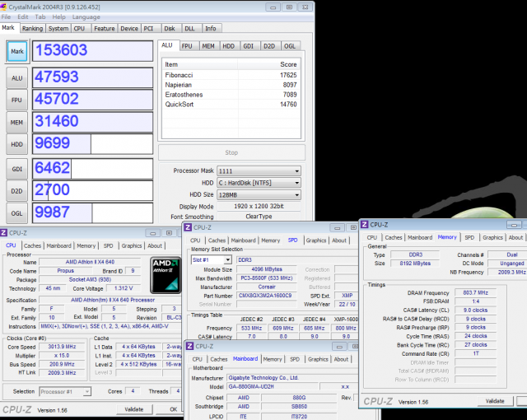Viewport: 527px width, 420px height.
Task: Switch to the System tab in CrystalMark
Action: point(58,29)
